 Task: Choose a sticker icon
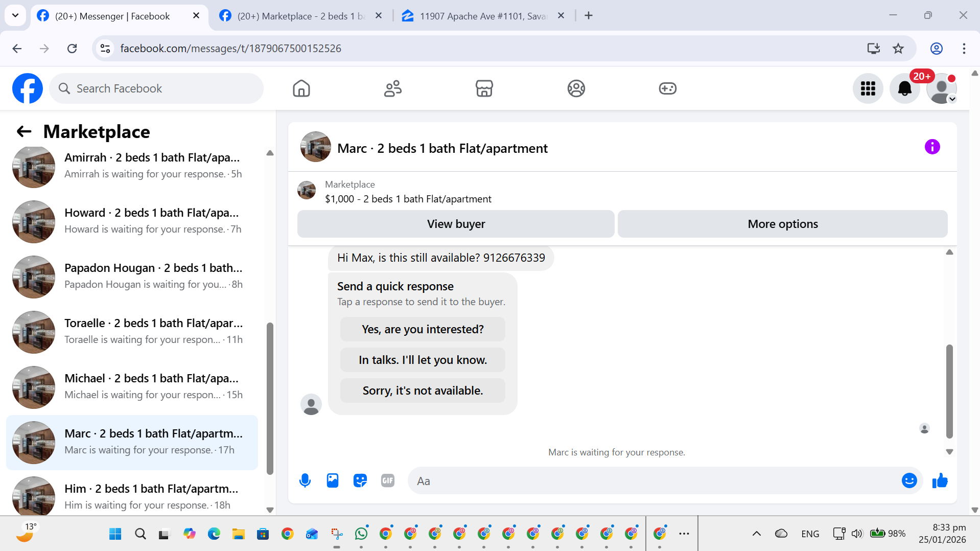click(x=360, y=480)
